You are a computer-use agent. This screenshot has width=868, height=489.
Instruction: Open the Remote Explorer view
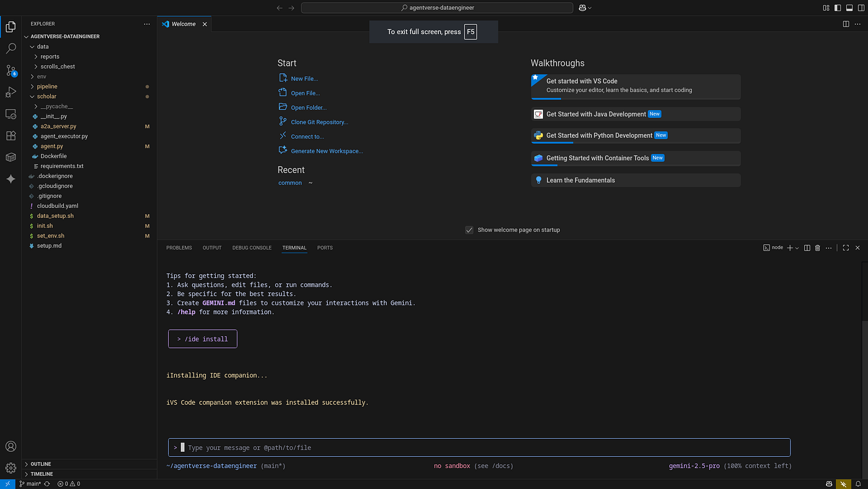11,114
